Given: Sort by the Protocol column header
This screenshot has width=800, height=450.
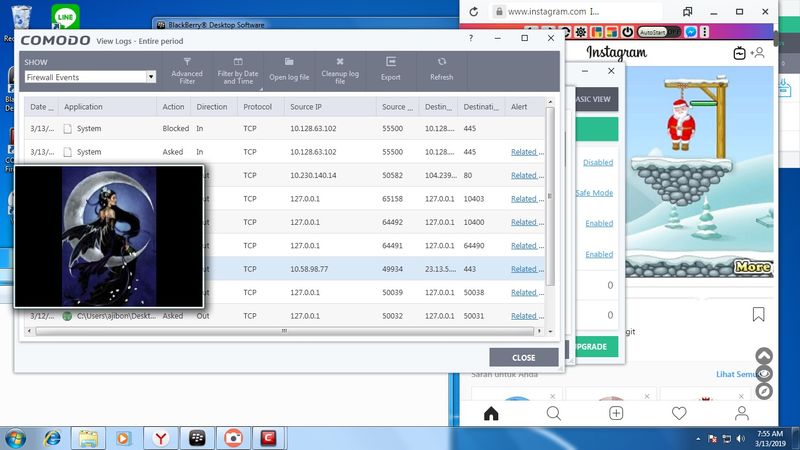Looking at the screenshot, I should tap(260, 107).
